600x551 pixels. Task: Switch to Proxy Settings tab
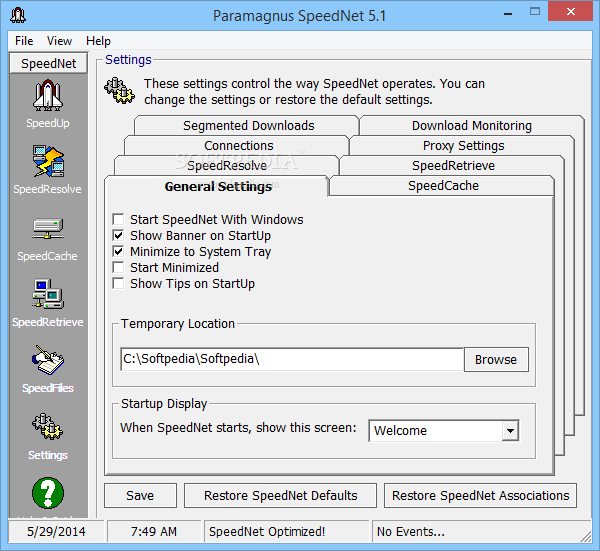tap(462, 145)
